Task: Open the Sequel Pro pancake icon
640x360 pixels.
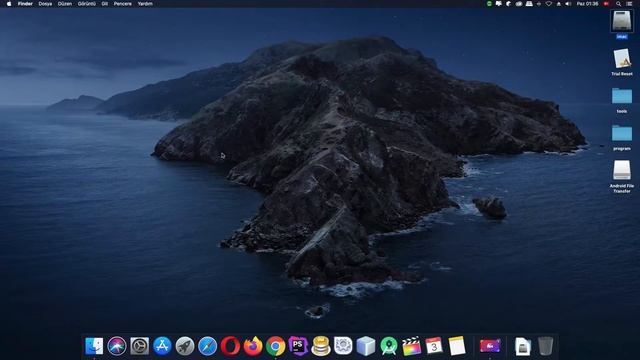Action: (321, 346)
